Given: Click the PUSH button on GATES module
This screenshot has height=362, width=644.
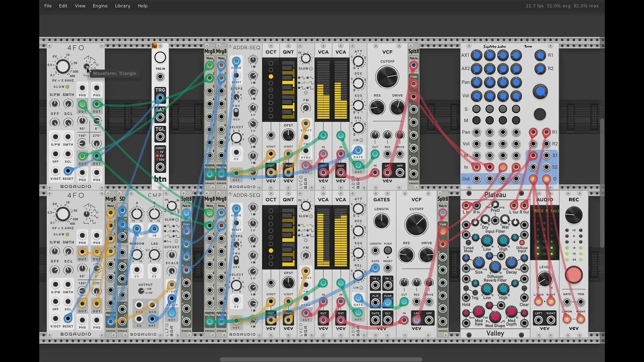Looking at the screenshot, I should (x=388, y=250).
